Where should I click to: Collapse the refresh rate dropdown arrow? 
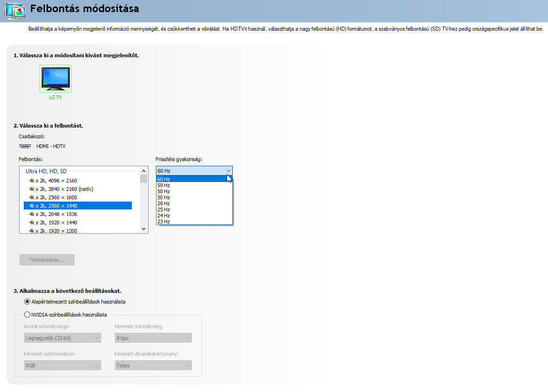[x=228, y=171]
